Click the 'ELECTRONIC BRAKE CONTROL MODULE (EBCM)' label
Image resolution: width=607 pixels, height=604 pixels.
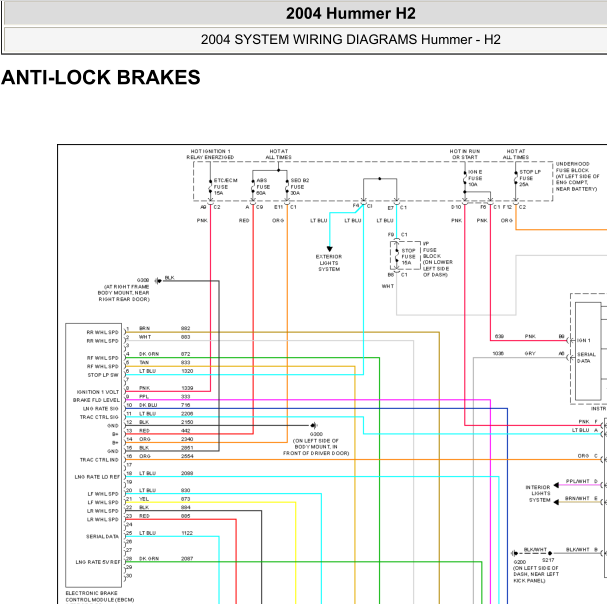coord(100,596)
